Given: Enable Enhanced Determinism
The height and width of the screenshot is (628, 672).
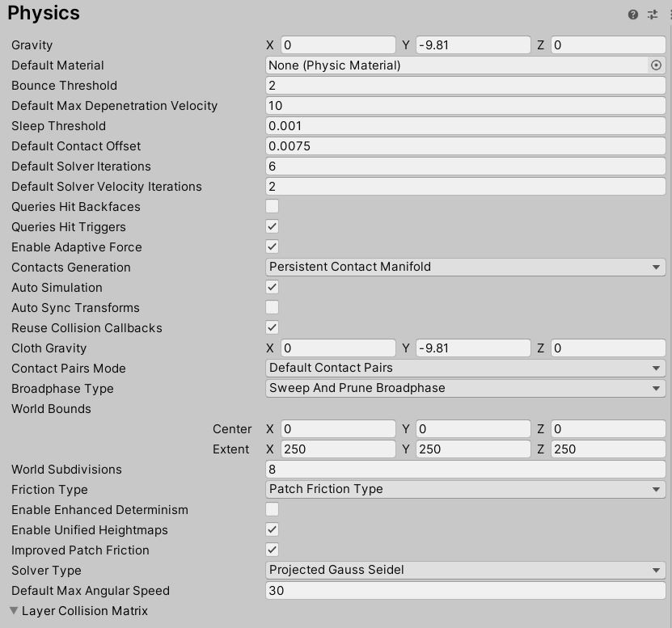Looking at the screenshot, I should pyautogui.click(x=272, y=509).
